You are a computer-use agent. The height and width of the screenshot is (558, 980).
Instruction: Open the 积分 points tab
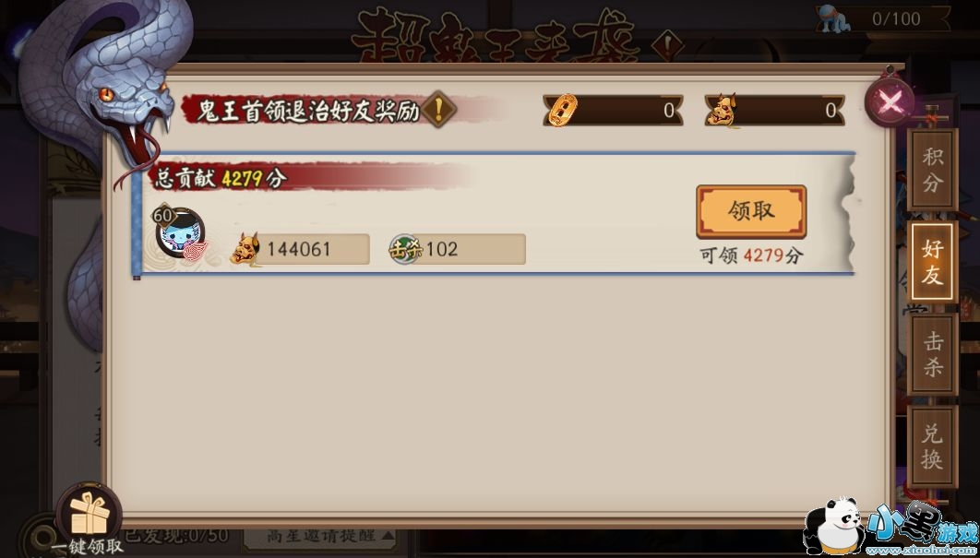point(933,170)
